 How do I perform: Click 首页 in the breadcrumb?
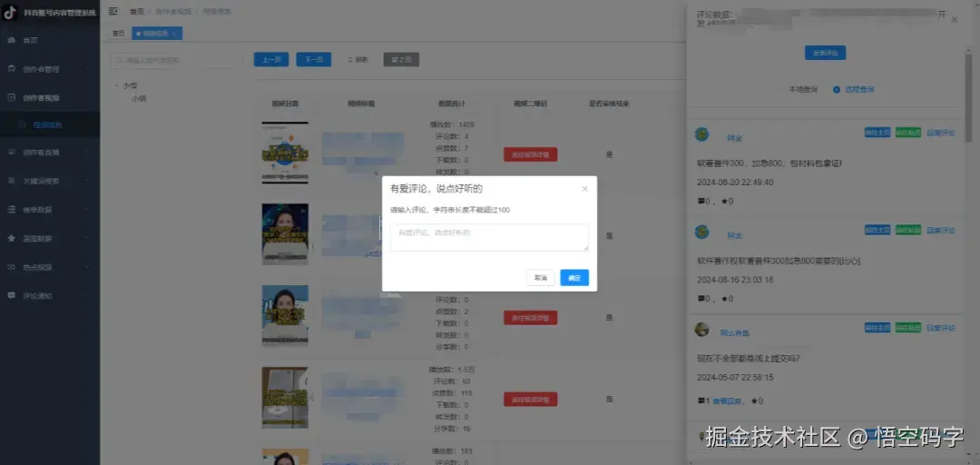pos(136,11)
